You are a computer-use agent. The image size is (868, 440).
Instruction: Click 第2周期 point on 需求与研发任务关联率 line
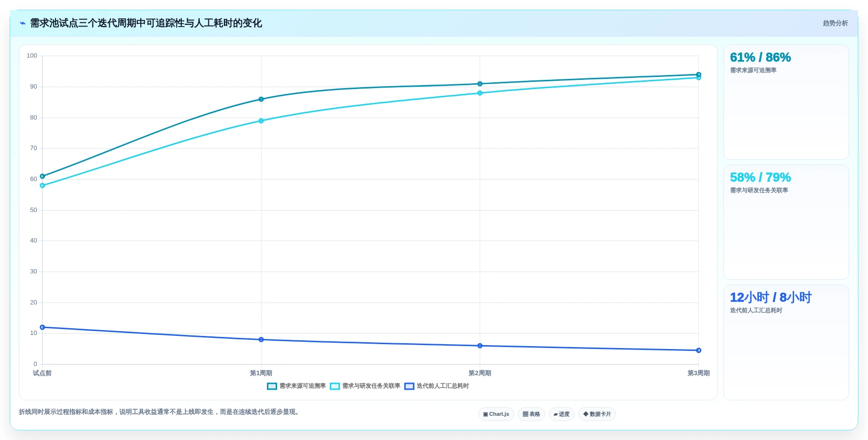tap(480, 93)
